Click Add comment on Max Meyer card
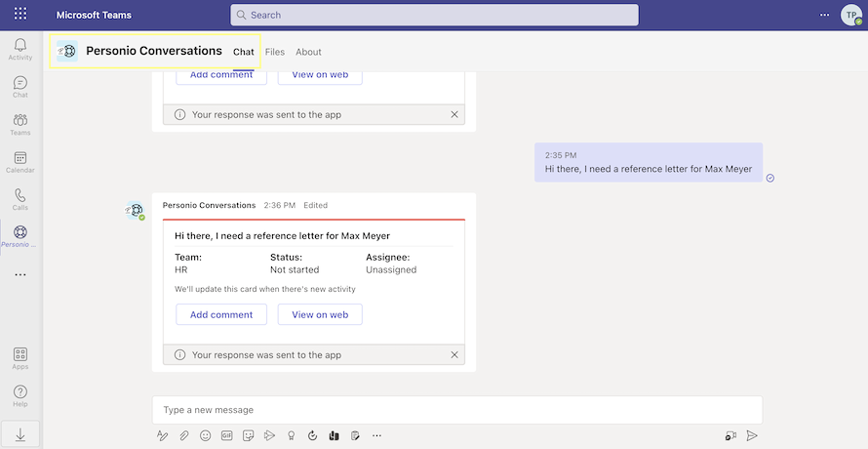This screenshot has width=868, height=449. (x=221, y=314)
